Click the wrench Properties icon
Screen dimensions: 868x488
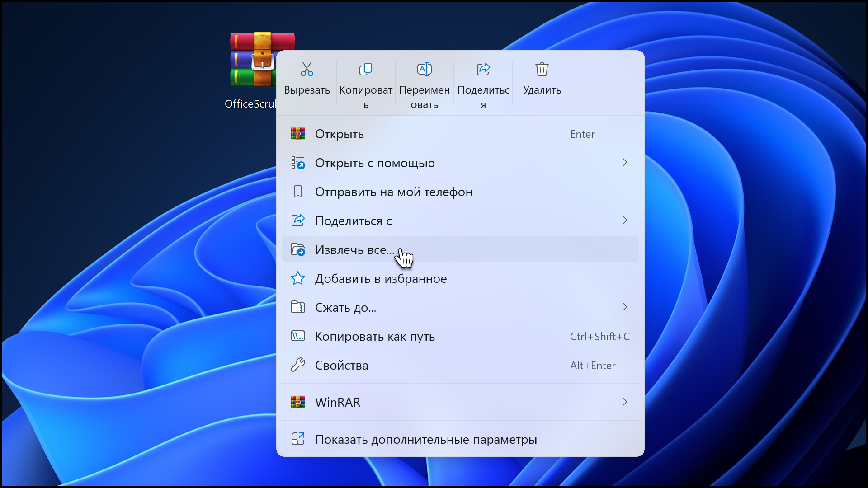tap(297, 365)
